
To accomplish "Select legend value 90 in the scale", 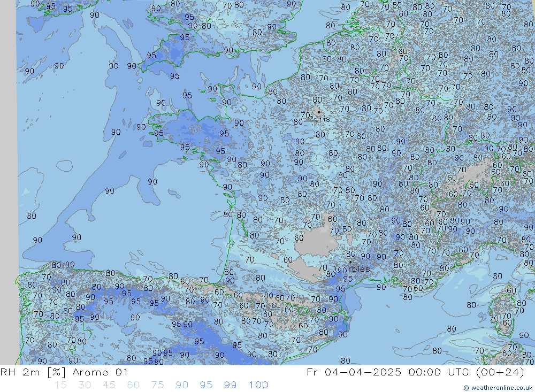I will [182, 385].
